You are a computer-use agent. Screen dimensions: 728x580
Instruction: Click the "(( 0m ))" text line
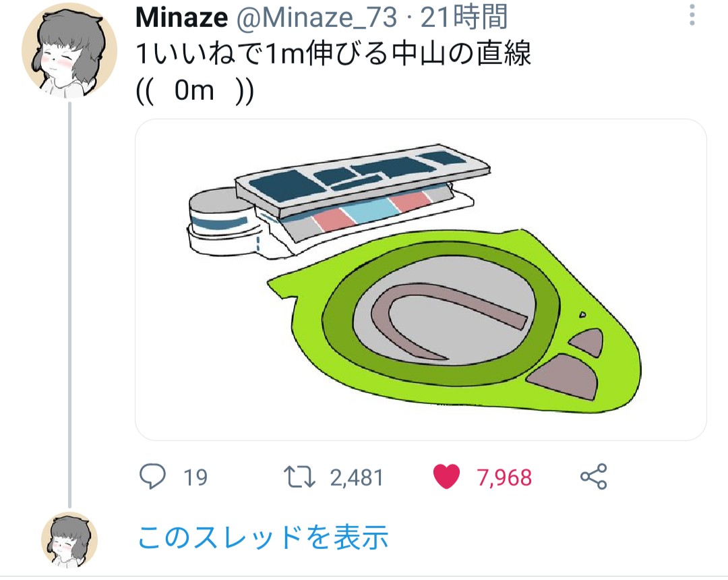195,90
